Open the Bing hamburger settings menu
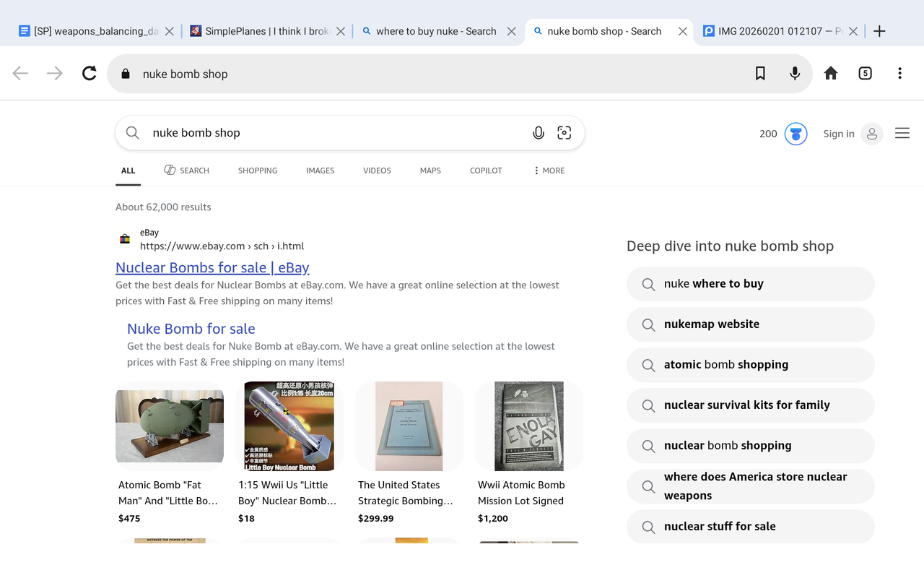Screen dimensions: 924x578 902,133
